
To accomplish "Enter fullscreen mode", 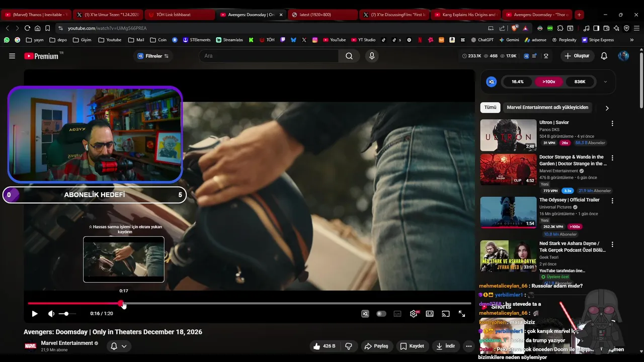I will [462, 314].
